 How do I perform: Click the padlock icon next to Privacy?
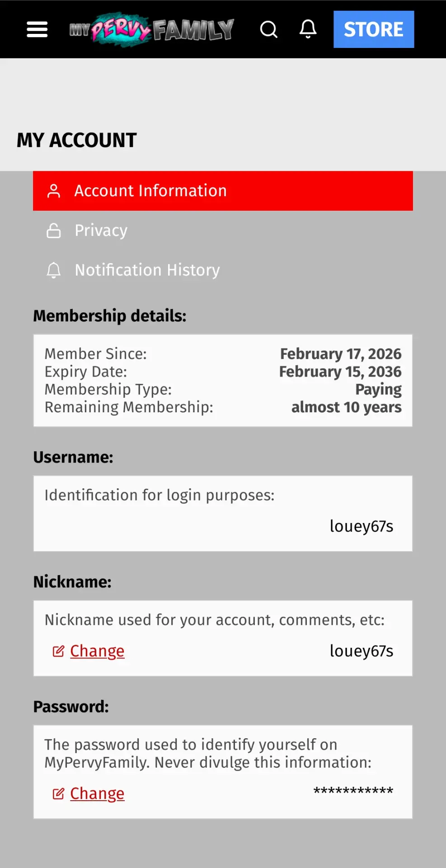[x=54, y=231]
